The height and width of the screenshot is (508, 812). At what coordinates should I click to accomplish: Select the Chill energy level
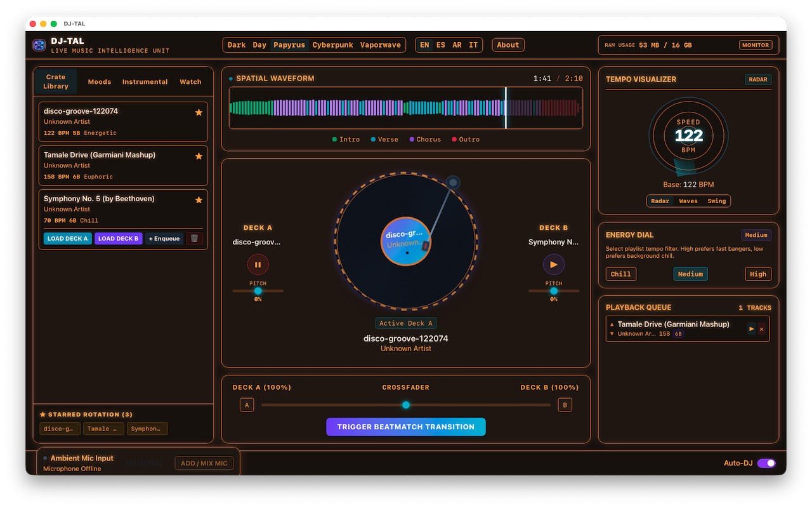coord(621,274)
